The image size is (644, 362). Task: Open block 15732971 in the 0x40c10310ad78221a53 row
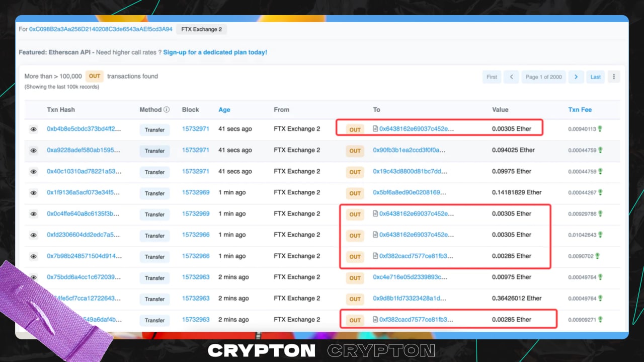click(x=196, y=171)
